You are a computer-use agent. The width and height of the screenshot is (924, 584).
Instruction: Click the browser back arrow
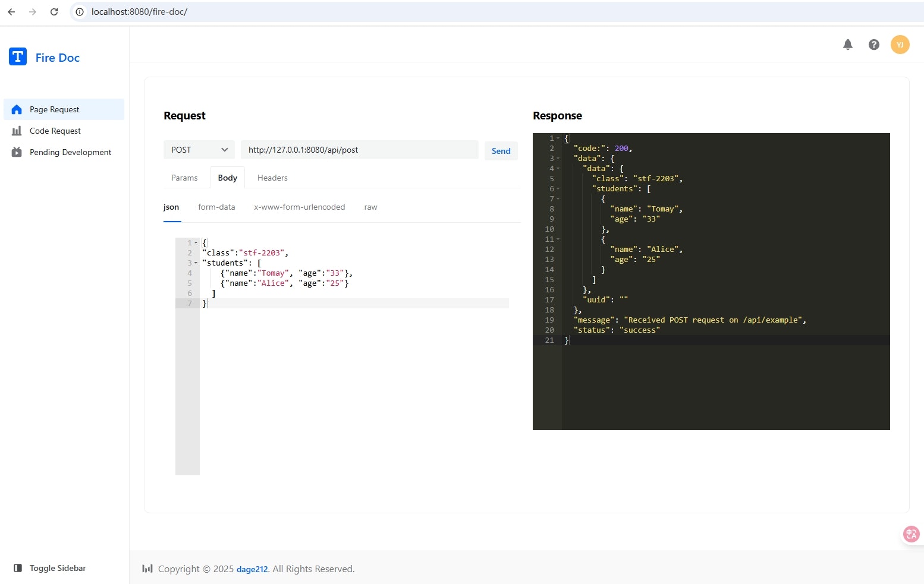point(11,12)
